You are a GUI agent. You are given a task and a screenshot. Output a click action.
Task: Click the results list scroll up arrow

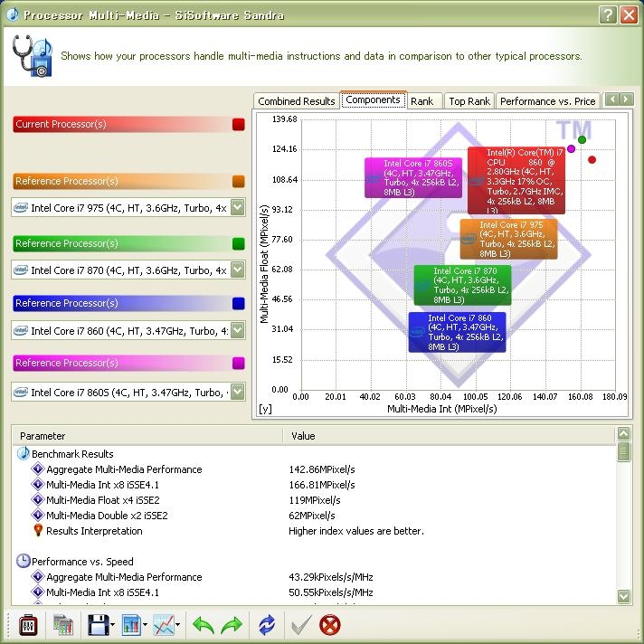pos(623,434)
